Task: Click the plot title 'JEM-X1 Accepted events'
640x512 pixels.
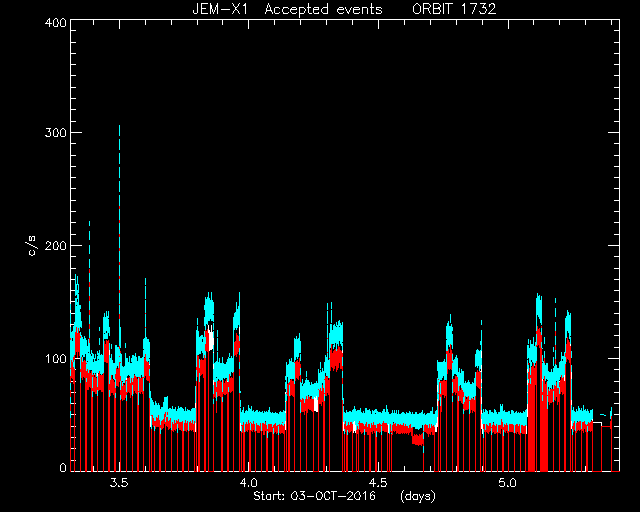Action: click(287, 9)
